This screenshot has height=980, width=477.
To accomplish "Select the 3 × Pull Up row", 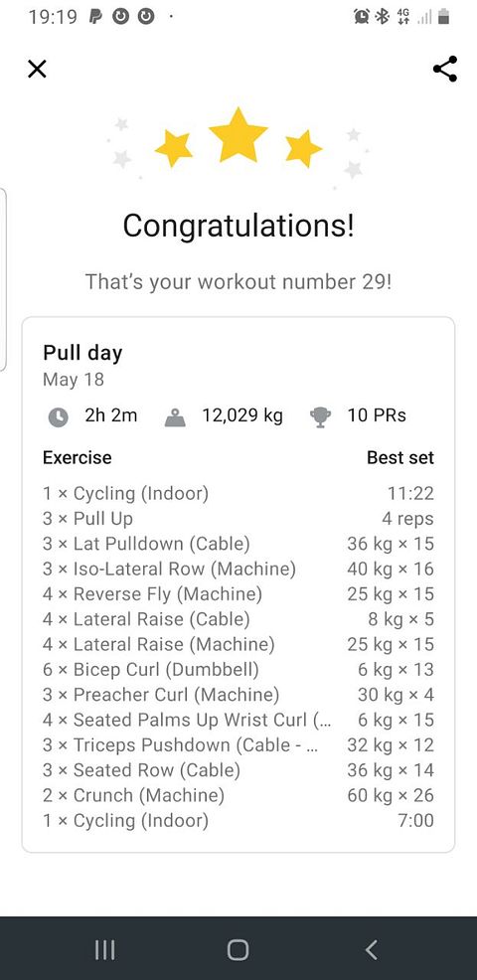I will pyautogui.click(x=238, y=519).
